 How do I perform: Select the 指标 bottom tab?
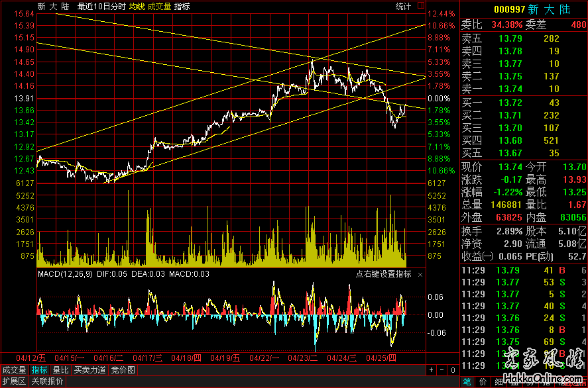[40, 370]
